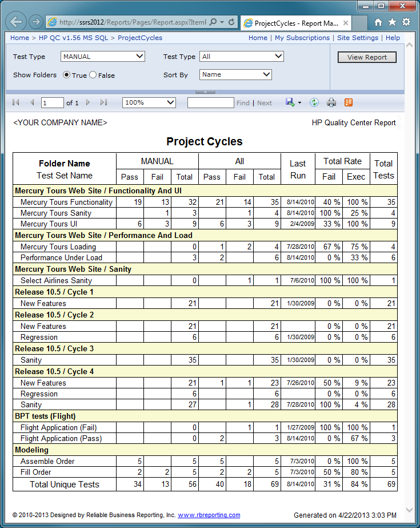Click Release 10.5 / Cycle 1 folder
Viewport: 420px width, 528px height.
(x=54, y=292)
